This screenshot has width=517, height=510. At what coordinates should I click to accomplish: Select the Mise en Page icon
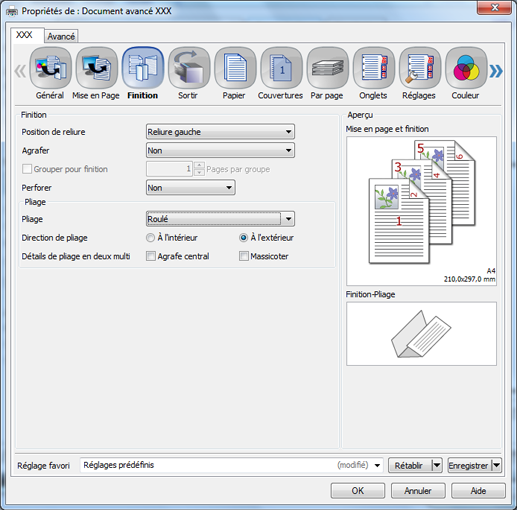pos(97,68)
